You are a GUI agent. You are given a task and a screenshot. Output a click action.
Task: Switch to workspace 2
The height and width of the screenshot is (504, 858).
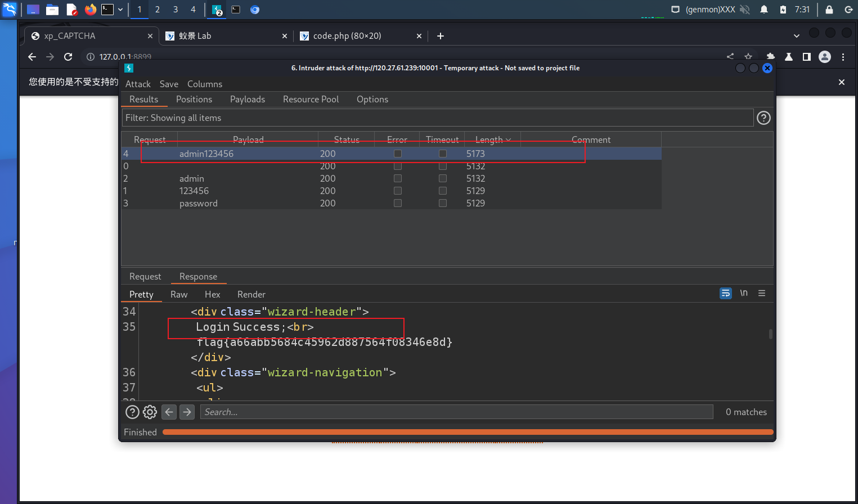click(x=158, y=10)
